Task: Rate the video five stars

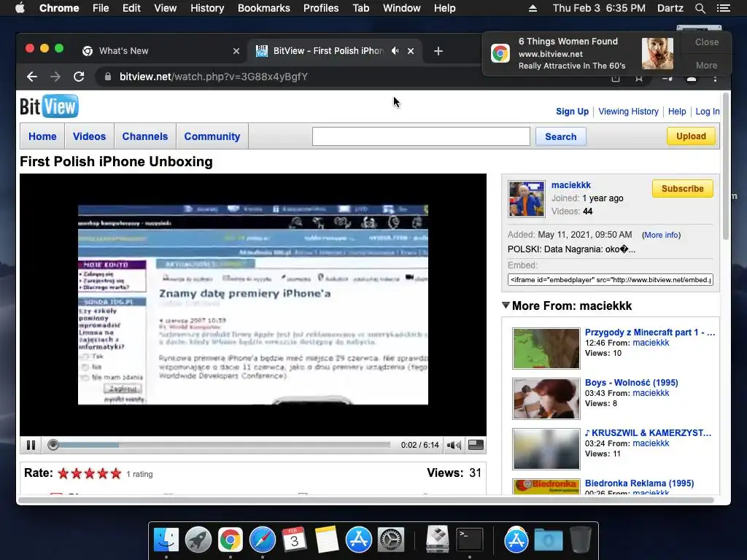Action: [x=116, y=473]
